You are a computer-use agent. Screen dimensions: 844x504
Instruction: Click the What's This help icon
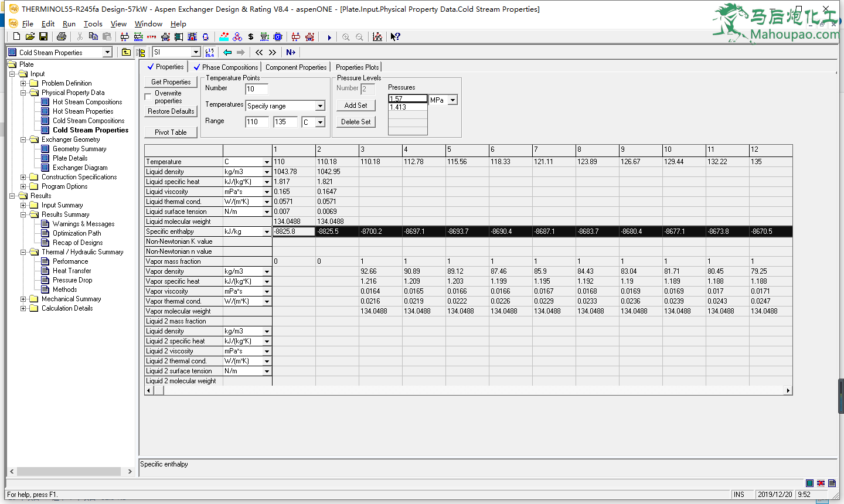coord(396,37)
